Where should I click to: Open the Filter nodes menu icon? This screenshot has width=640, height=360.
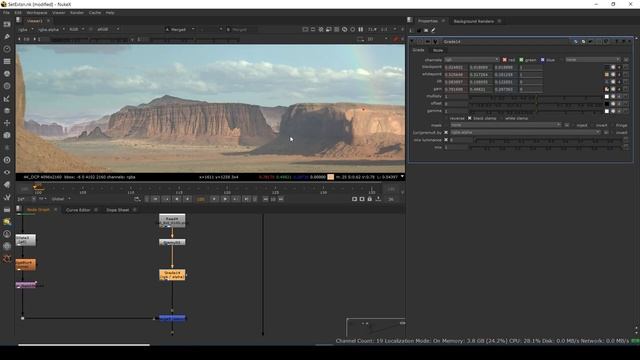[x=7, y=86]
